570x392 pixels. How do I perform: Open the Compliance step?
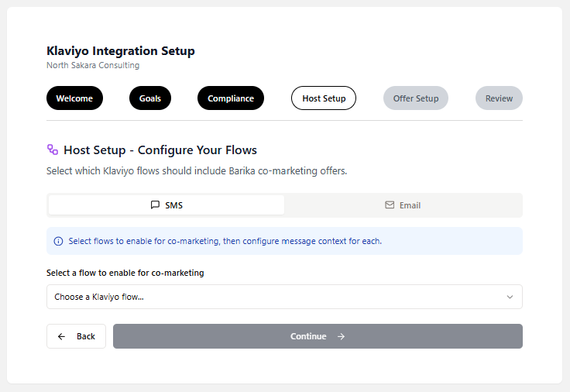[231, 98]
